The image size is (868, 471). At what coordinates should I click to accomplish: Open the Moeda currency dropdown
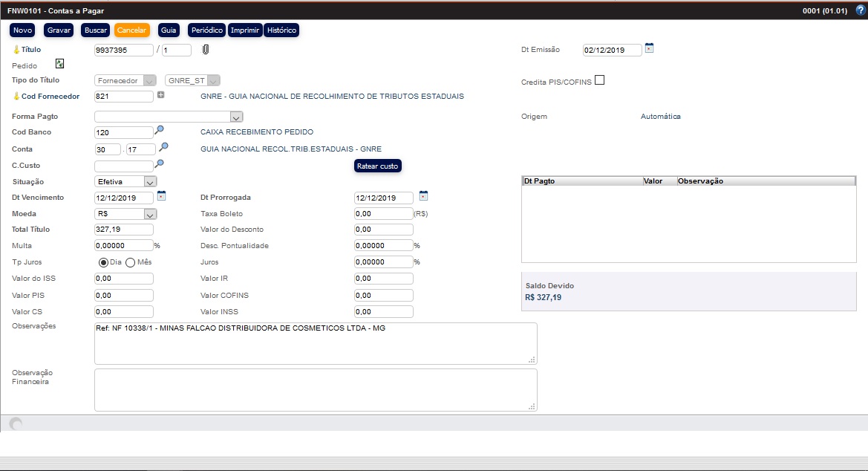tap(149, 214)
